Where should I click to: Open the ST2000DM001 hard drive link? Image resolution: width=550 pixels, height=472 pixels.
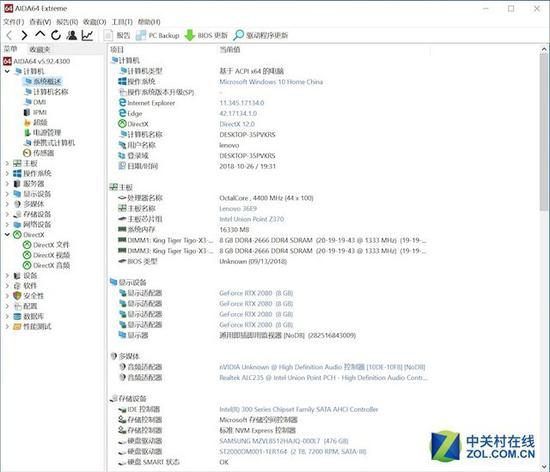pyautogui.click(x=293, y=451)
